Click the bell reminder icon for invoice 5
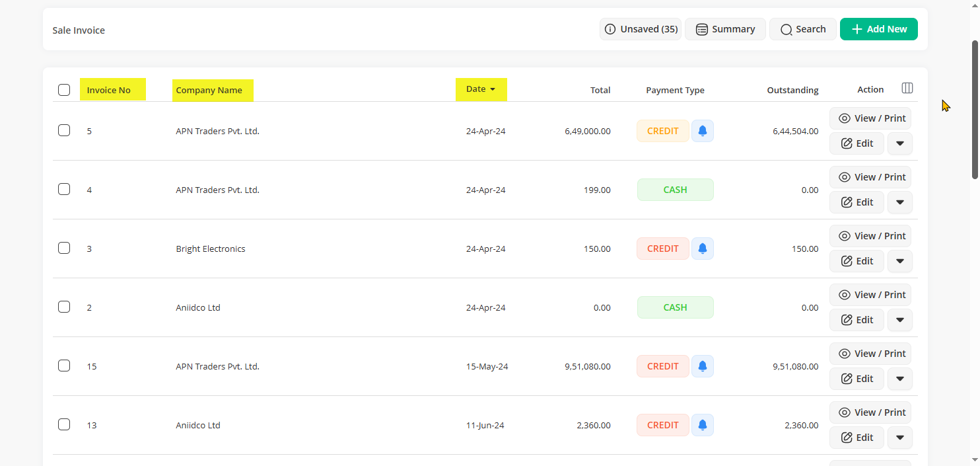Viewport: 980px width, 466px height. (x=702, y=131)
